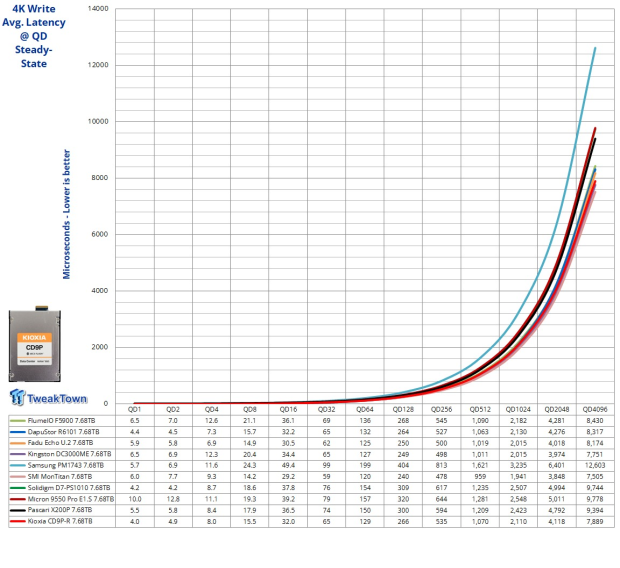This screenshot has width=620, height=568.
Task: Click the 'QD16' column header
Action: (288, 409)
